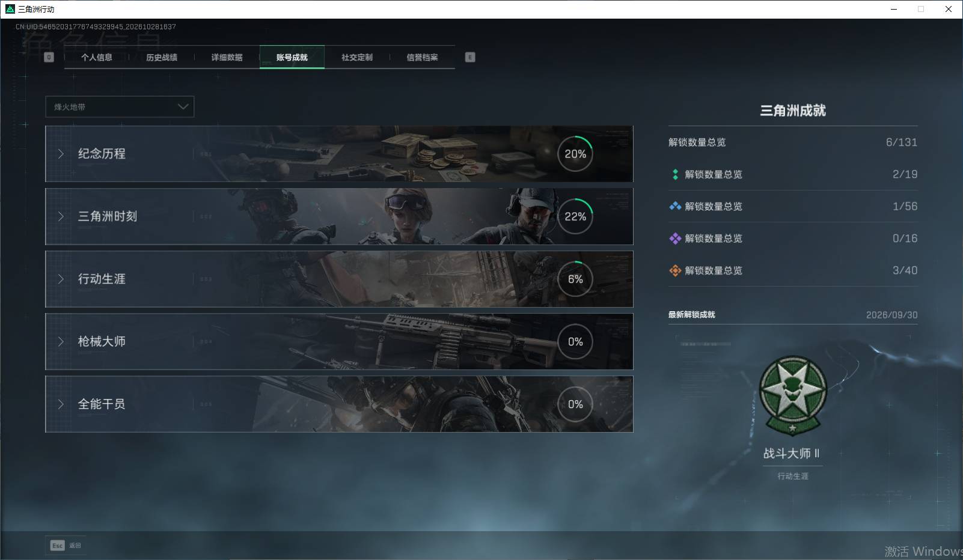
Task: Open the 烽火地带 mode dropdown
Action: tap(120, 106)
